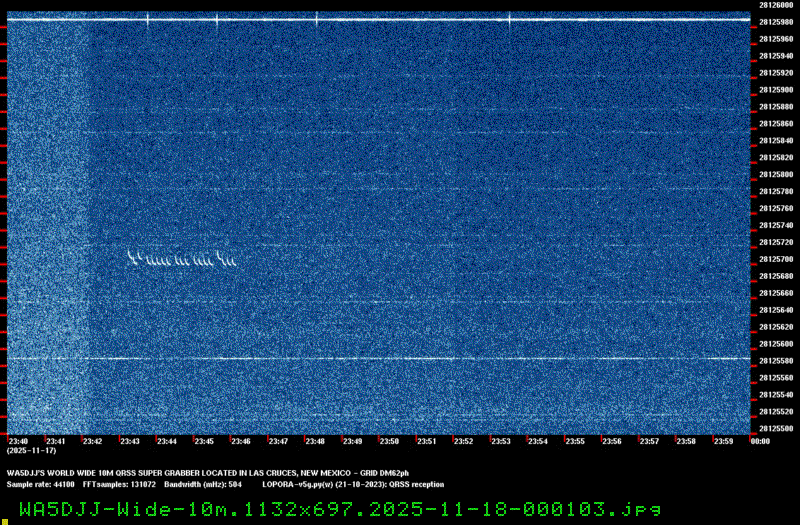Click the 'Sample rate: 44100' text

pyautogui.click(x=40, y=484)
